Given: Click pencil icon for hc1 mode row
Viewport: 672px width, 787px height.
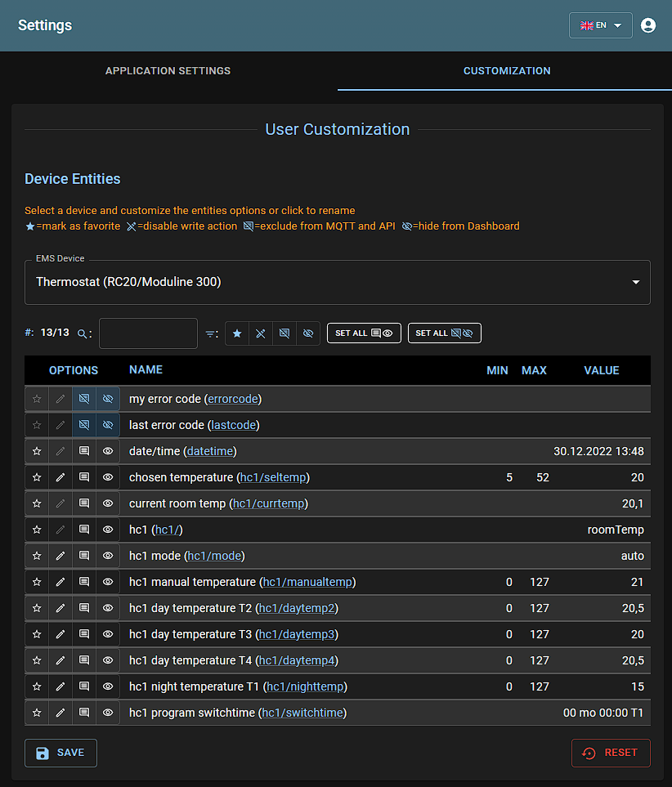Looking at the screenshot, I should (x=60, y=556).
